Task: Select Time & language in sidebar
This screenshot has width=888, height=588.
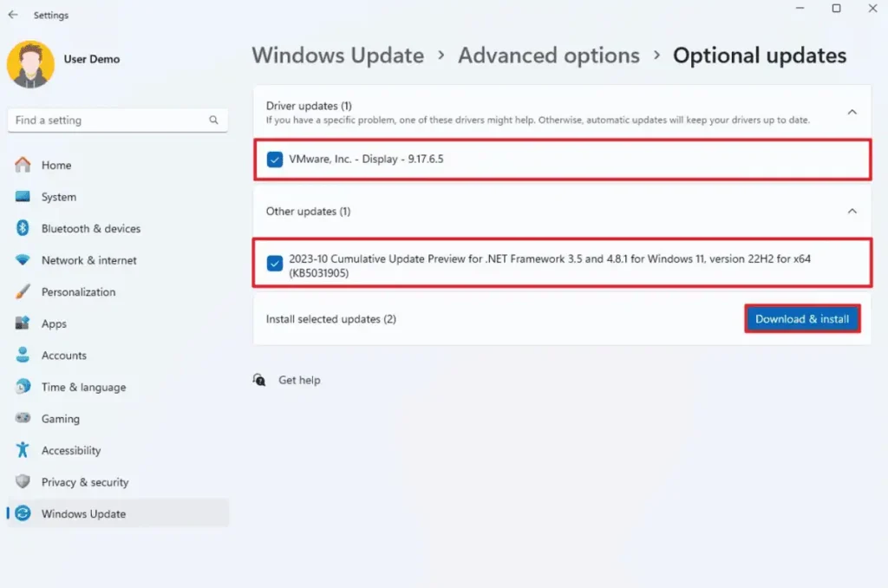Action: click(x=83, y=387)
